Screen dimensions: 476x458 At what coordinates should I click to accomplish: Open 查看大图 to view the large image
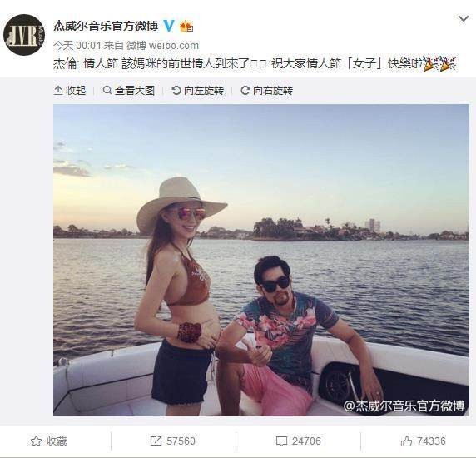[129, 91]
